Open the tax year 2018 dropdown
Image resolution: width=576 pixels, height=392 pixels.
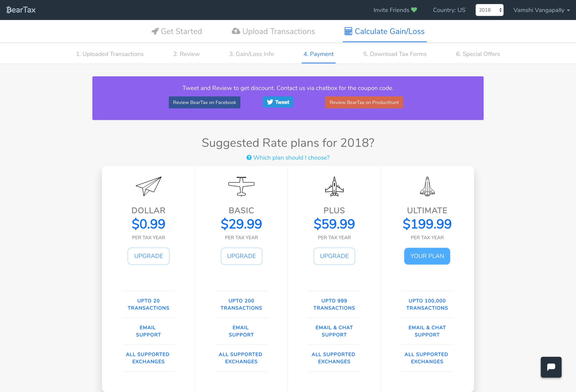pyautogui.click(x=489, y=10)
